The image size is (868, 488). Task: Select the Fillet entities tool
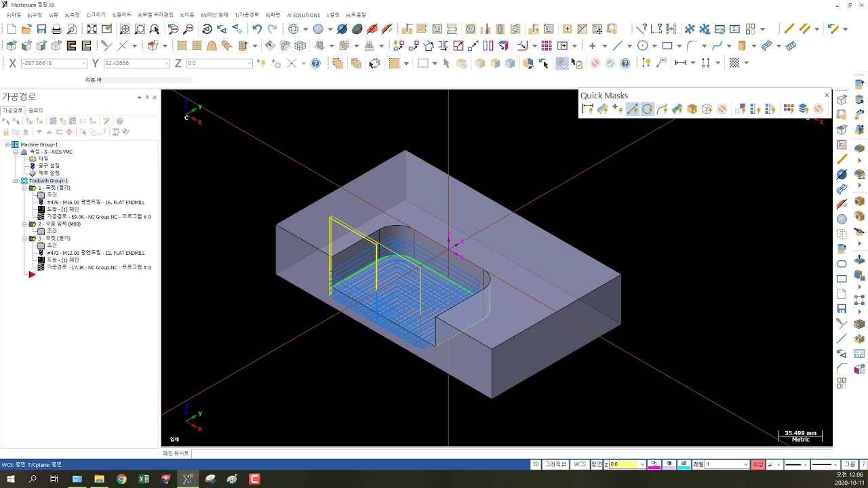(692, 46)
